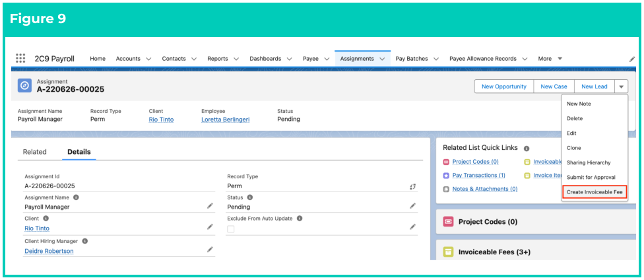Click the Pending status value in header
The image size is (644, 280).
289,120
